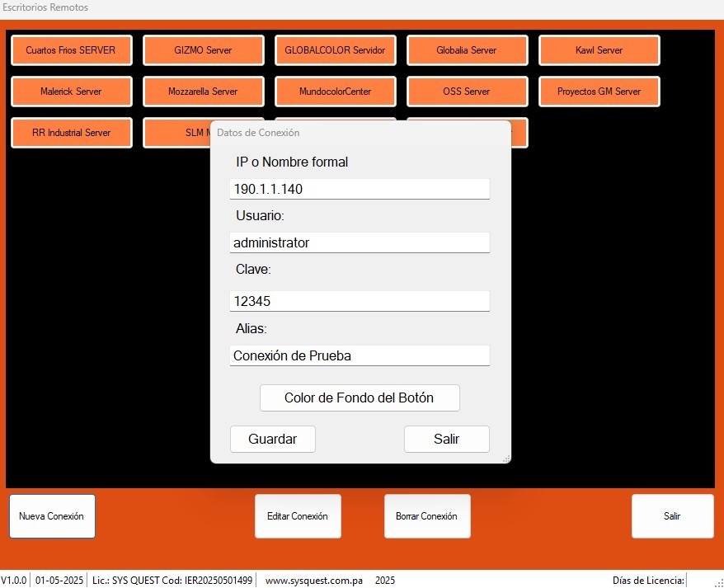Image resolution: width=724 pixels, height=588 pixels.
Task: Select the Alias input field
Action: [360, 355]
